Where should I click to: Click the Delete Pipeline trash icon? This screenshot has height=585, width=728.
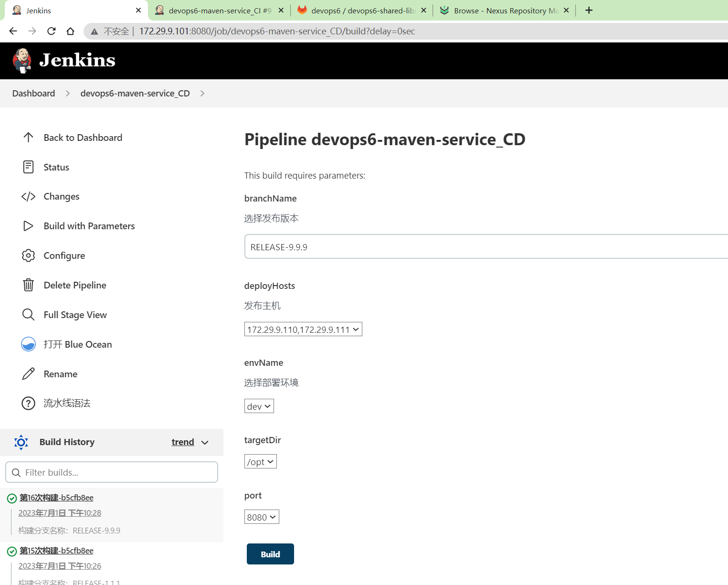coord(28,285)
